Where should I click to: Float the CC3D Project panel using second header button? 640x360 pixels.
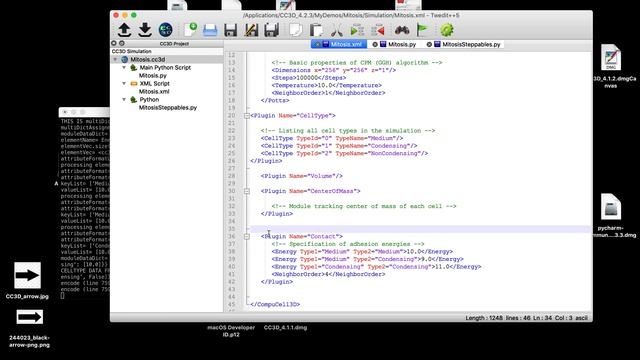click(x=122, y=43)
